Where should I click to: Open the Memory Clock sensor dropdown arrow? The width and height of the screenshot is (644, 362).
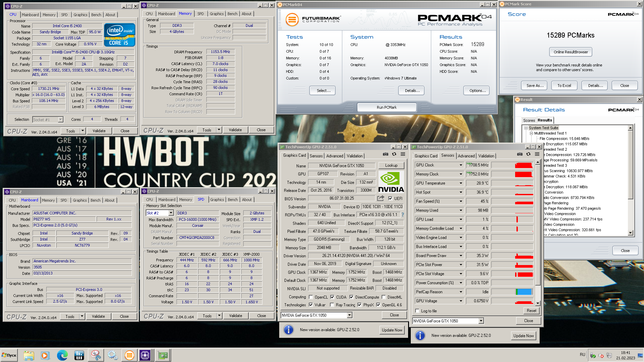[461, 174]
